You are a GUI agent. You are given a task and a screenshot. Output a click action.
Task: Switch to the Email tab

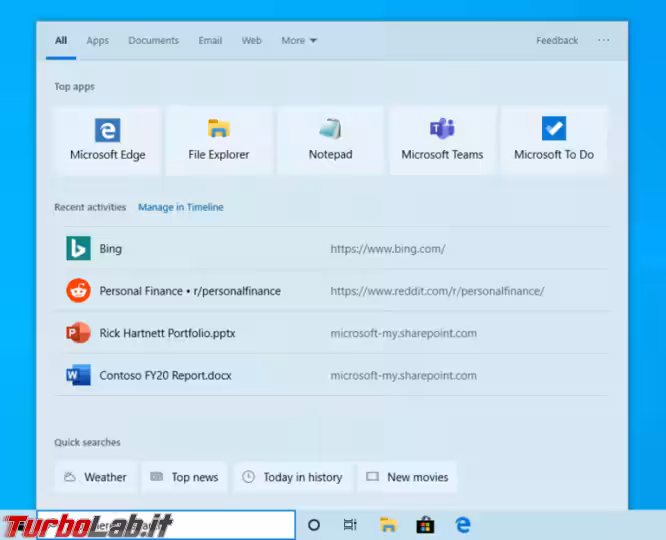point(210,40)
